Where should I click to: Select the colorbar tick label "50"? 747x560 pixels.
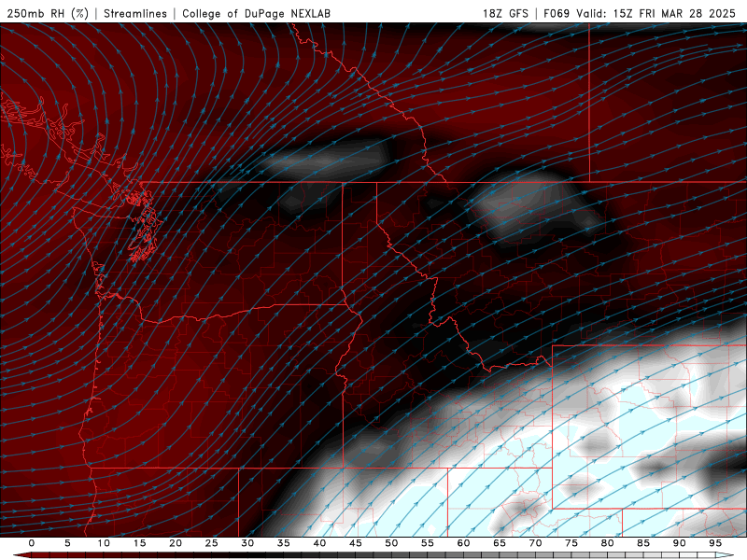click(391, 543)
